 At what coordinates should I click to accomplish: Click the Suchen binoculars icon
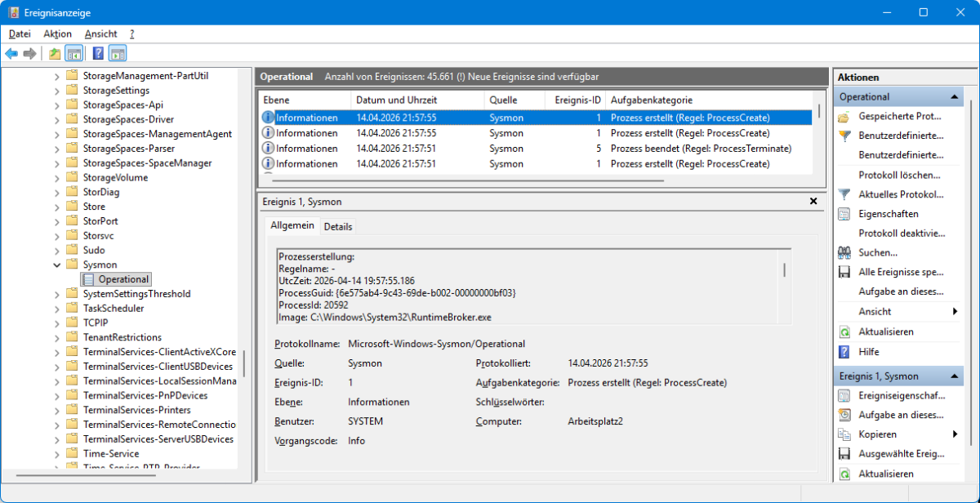pos(844,252)
